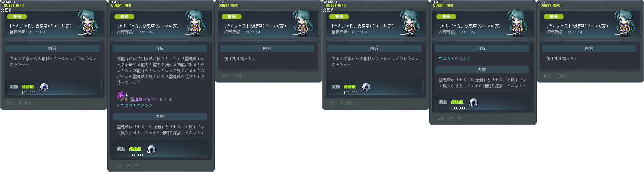Click 经验值 label in the 変更前 panel
The width and height of the screenshot is (644, 172).
28,87
